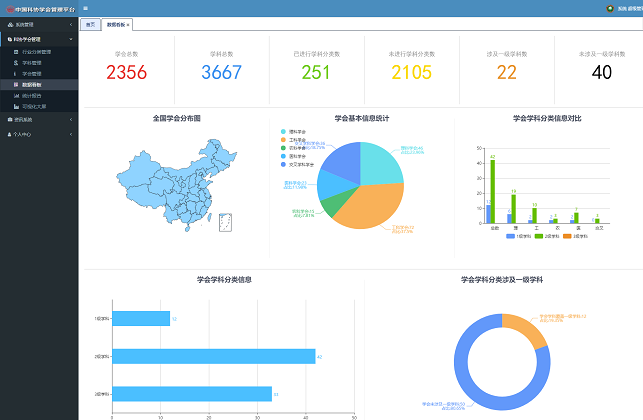
Task: Click the black 40 count
Action: pyautogui.click(x=602, y=72)
